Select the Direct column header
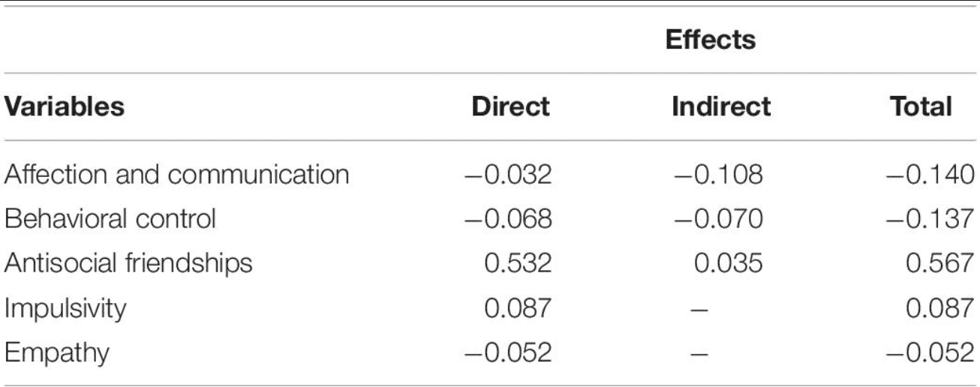The image size is (980, 387). click(511, 106)
